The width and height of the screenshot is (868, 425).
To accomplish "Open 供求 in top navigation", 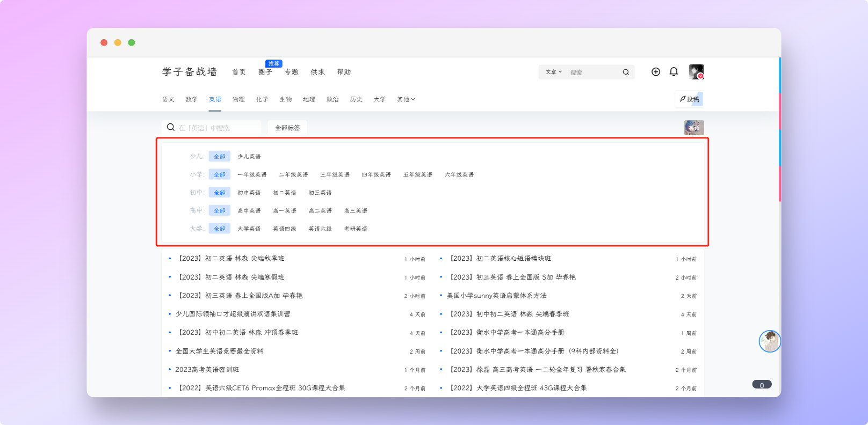I will [318, 72].
